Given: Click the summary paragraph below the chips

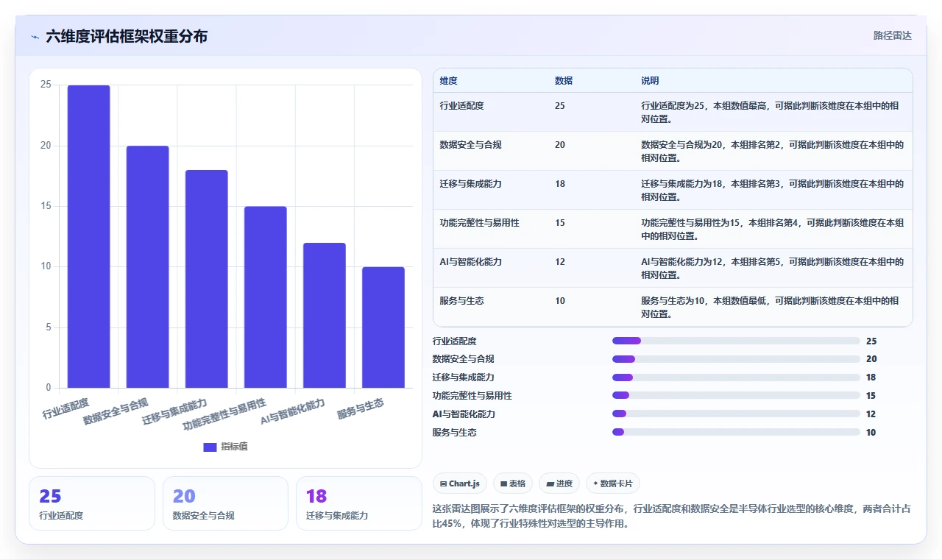Looking at the screenshot, I should [x=672, y=517].
